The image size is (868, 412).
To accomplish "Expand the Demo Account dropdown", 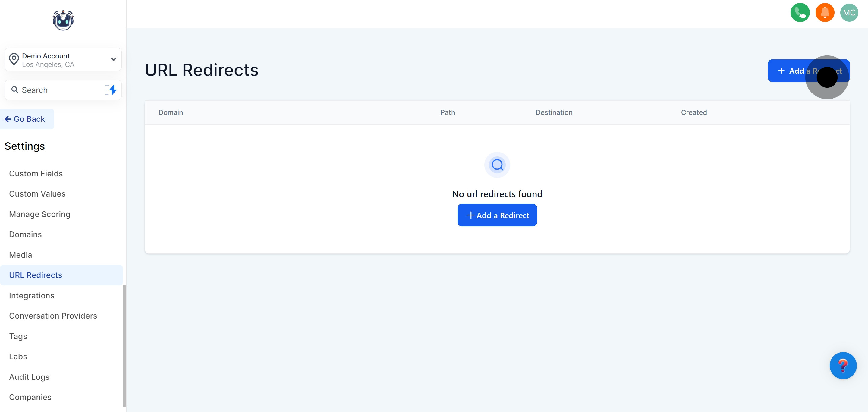I will (113, 59).
